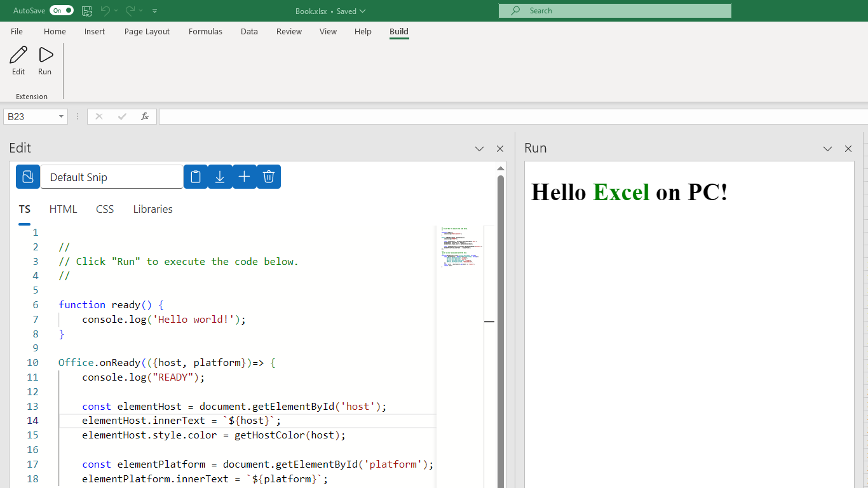Click the Redo arrow icon
The width and height of the screenshot is (868, 488).
click(130, 11)
